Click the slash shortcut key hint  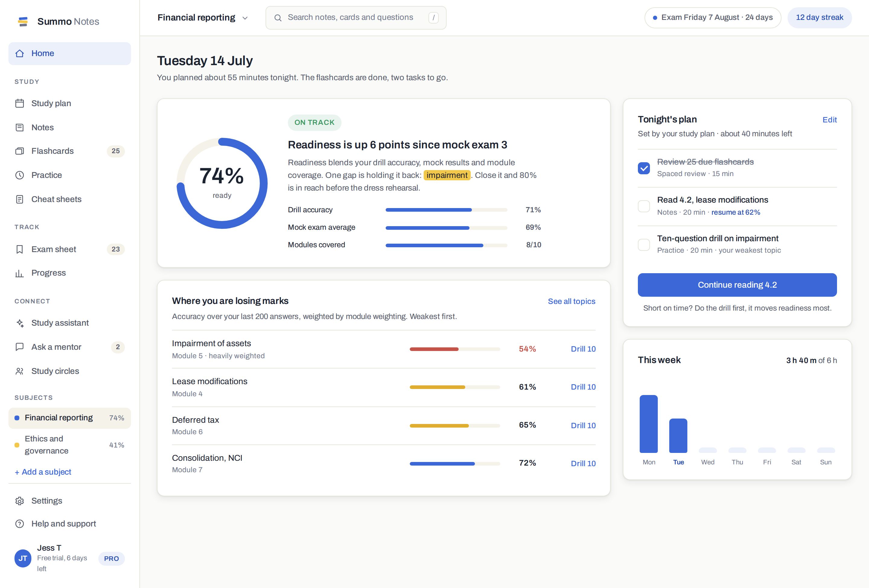click(x=433, y=17)
